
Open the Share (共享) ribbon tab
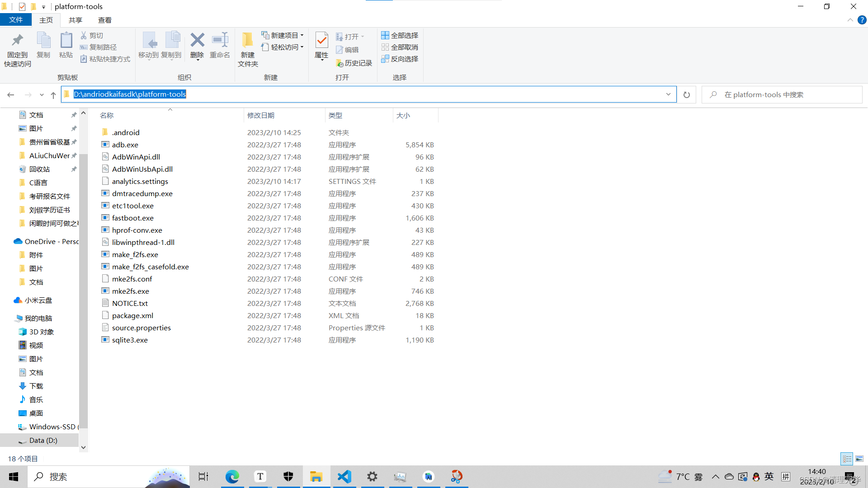[x=75, y=20]
